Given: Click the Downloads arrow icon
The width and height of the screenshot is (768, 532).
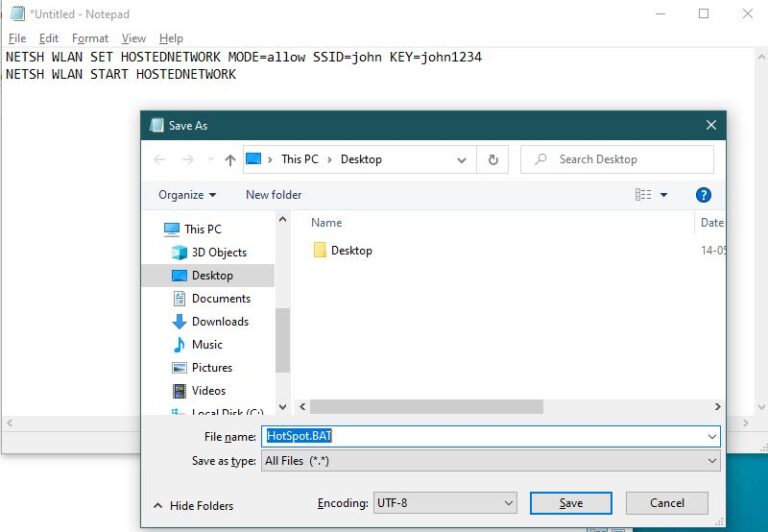Looking at the screenshot, I should coord(179,321).
